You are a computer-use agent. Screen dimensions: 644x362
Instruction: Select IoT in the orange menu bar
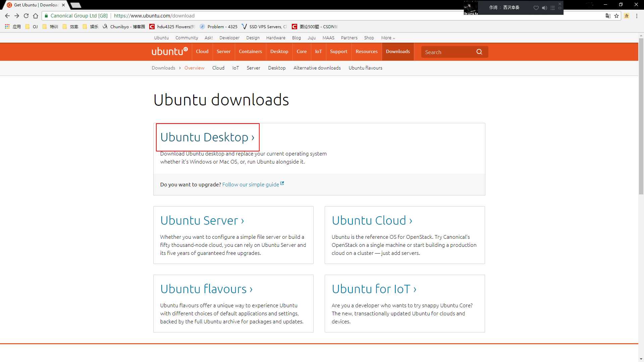[x=318, y=51]
